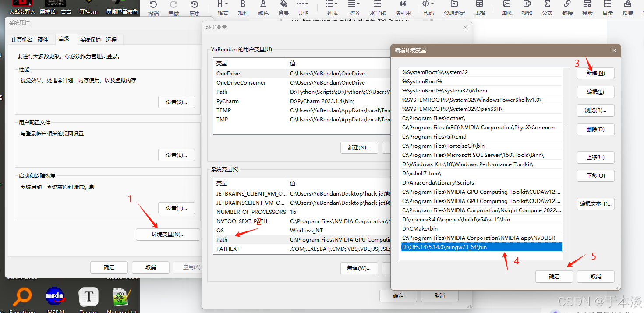Click 下移(O) to move entry down
This screenshot has height=313, width=644.
click(x=596, y=176)
